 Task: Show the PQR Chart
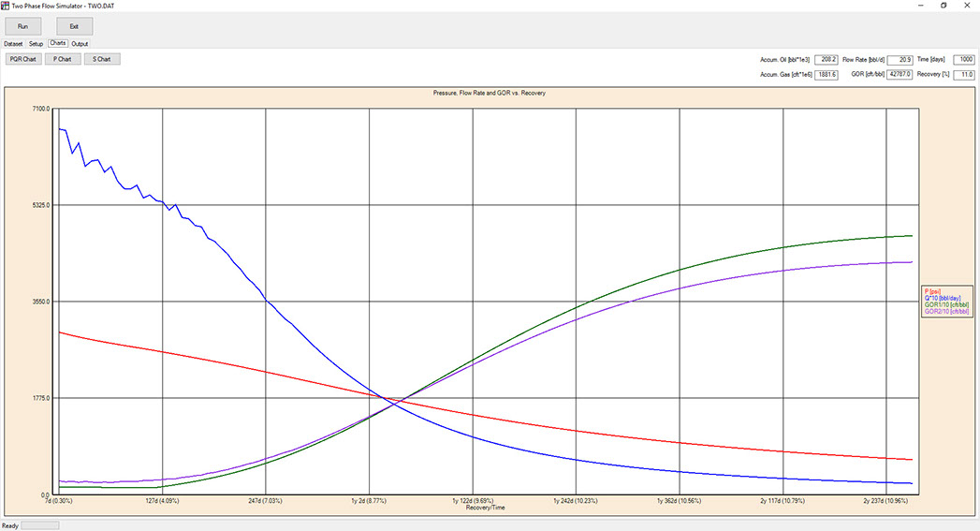pyautogui.click(x=23, y=59)
